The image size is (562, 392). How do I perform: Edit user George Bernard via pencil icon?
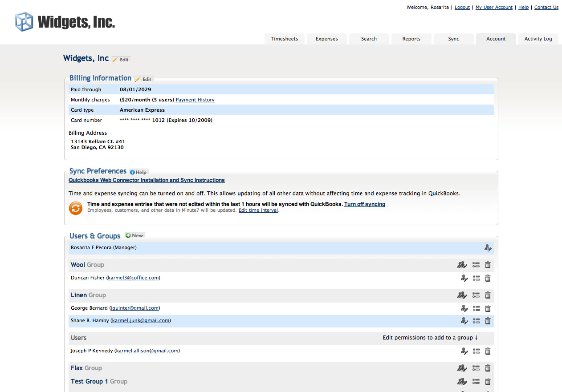tap(464, 308)
